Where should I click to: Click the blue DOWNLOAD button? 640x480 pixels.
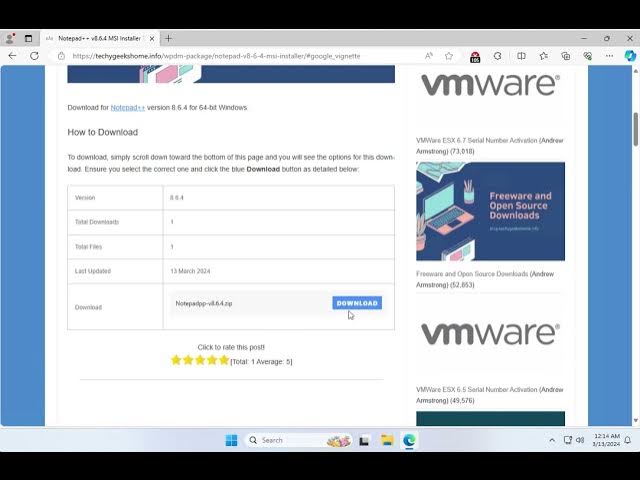click(357, 303)
